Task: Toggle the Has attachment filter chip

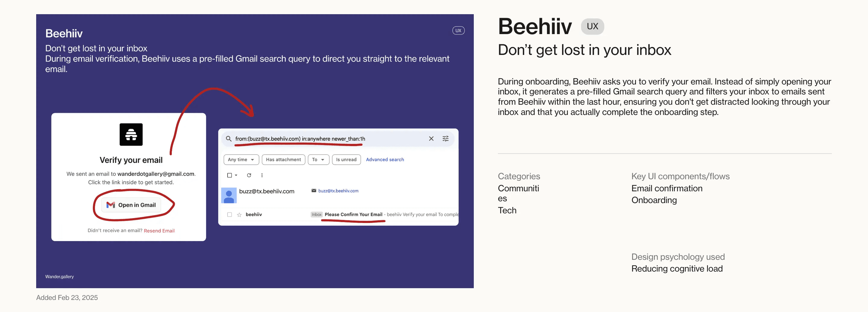Action: [283, 160]
